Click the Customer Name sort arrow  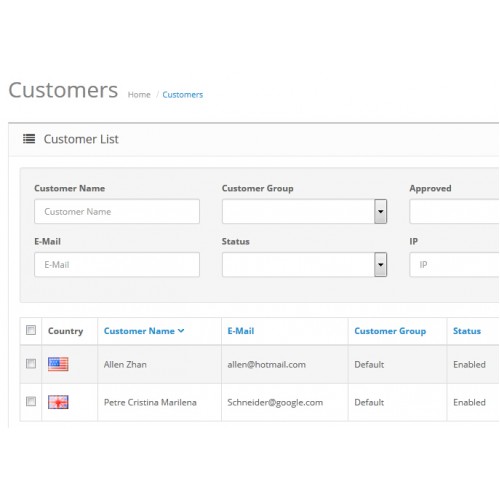pos(181,331)
